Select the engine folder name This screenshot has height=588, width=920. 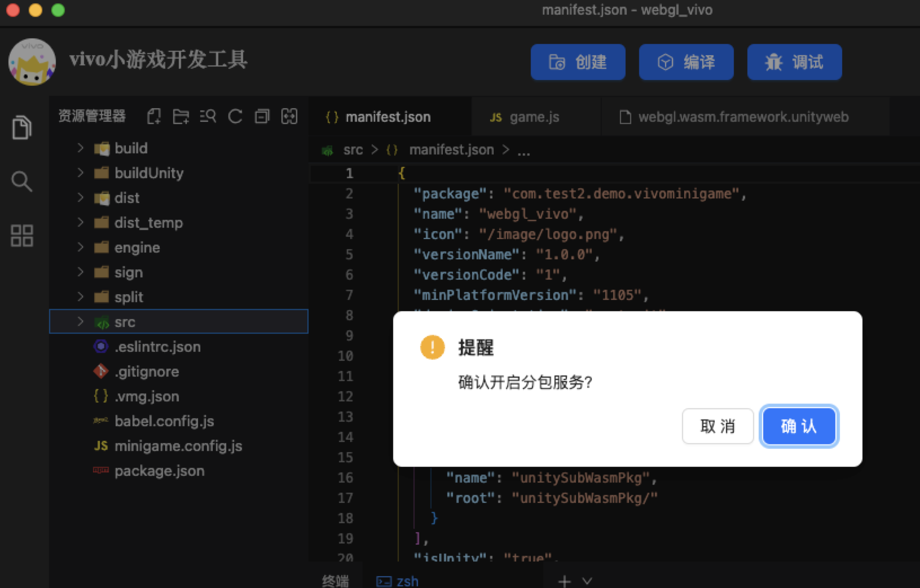coord(137,247)
